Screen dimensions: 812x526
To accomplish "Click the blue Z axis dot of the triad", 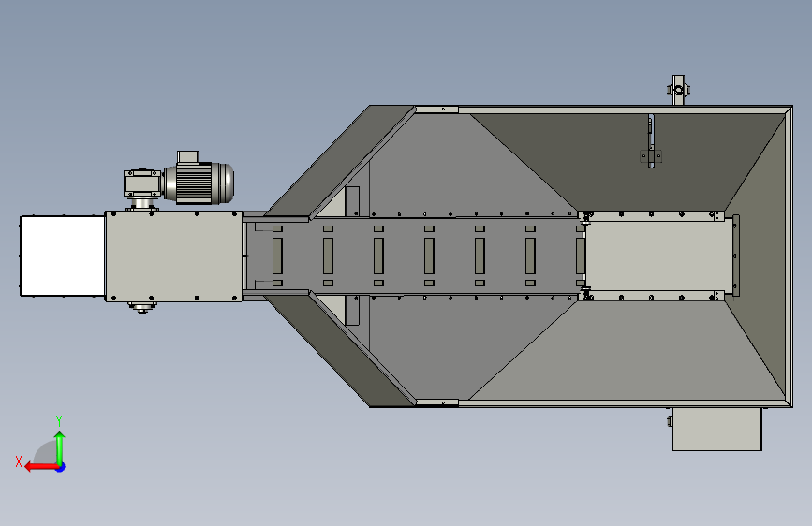I will point(61,467).
